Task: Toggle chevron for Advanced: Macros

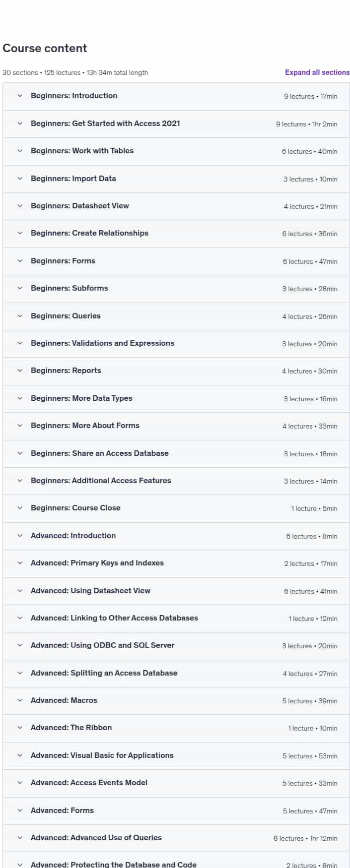Action: coord(20,700)
